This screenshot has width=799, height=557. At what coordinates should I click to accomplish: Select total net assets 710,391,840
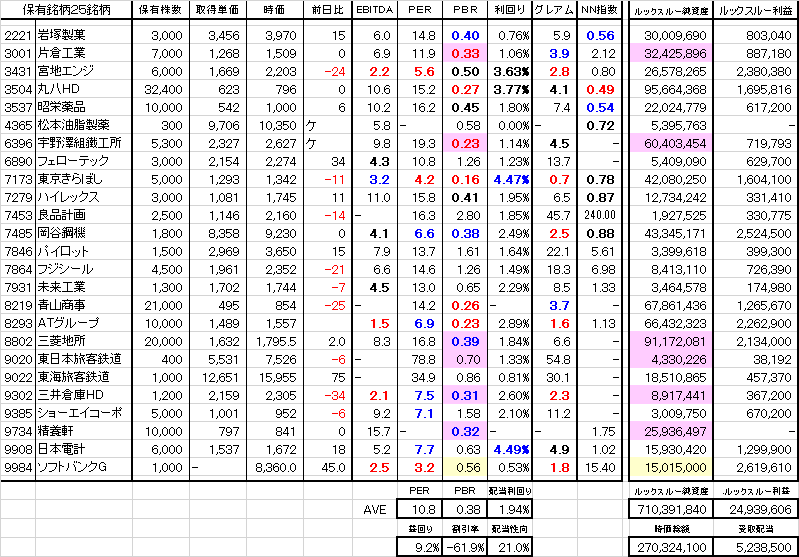click(x=671, y=509)
